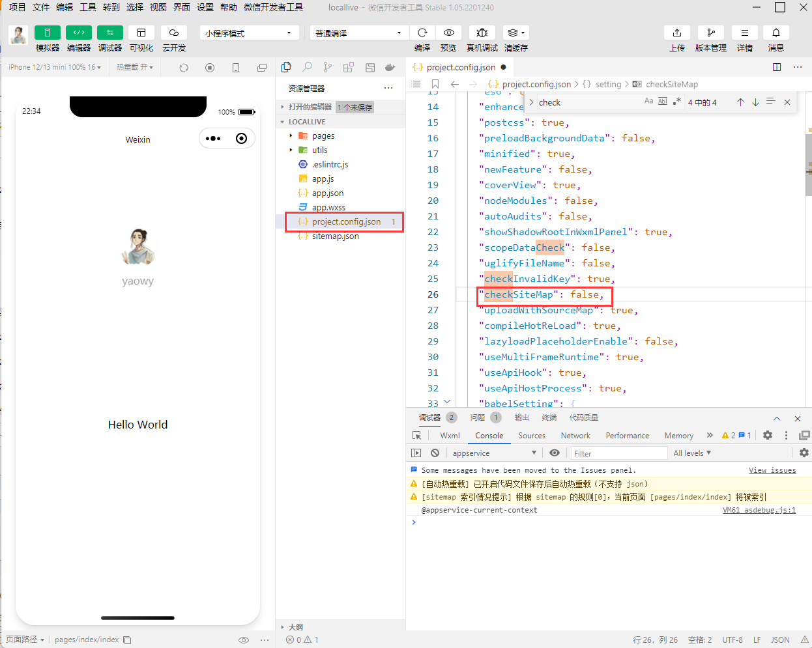Open the hot reload dropdown

click(x=135, y=67)
